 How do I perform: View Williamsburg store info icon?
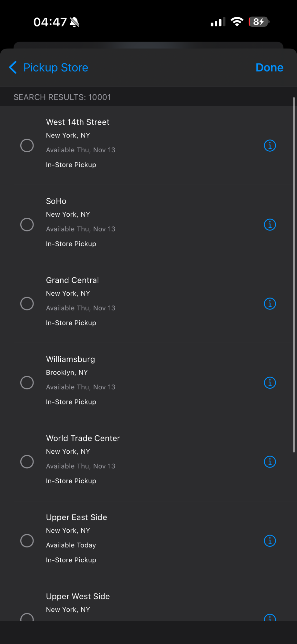(270, 383)
